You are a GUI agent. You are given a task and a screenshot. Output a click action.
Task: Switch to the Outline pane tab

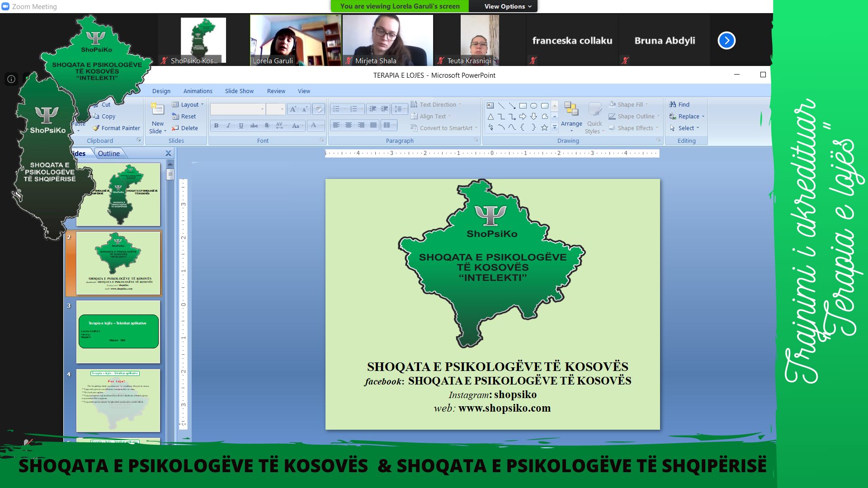coord(109,154)
